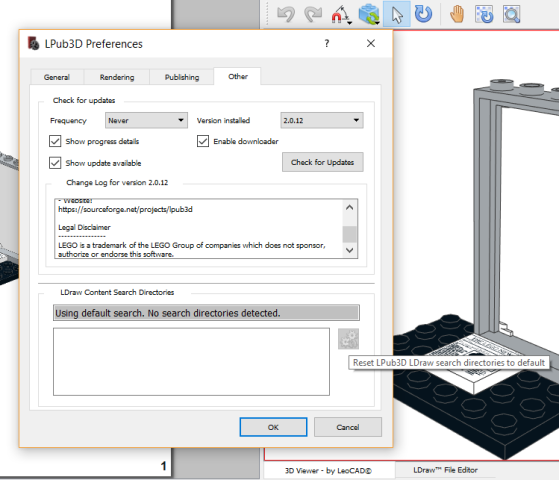Click inside the search directories text box
This screenshot has width=559, height=480.
pos(191,362)
